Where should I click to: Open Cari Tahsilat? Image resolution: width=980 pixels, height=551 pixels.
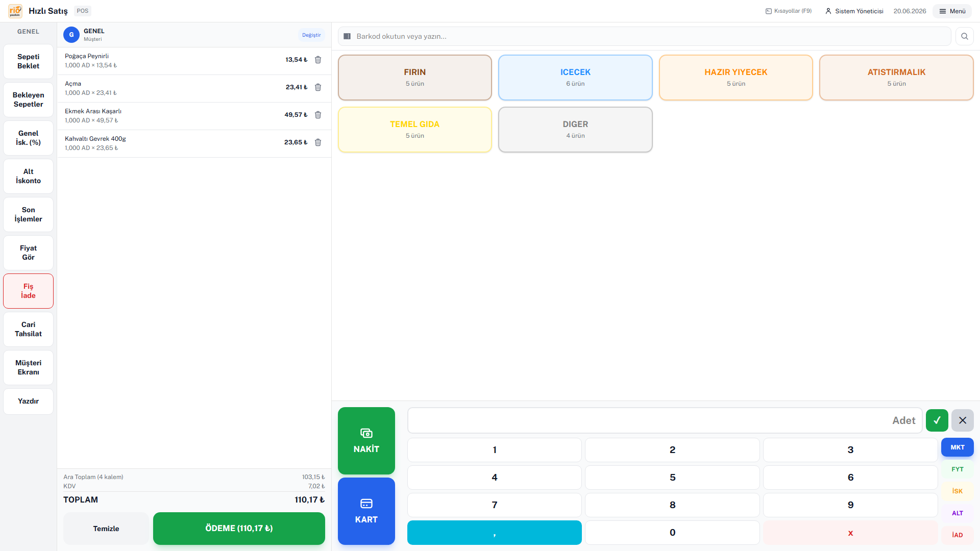28,329
